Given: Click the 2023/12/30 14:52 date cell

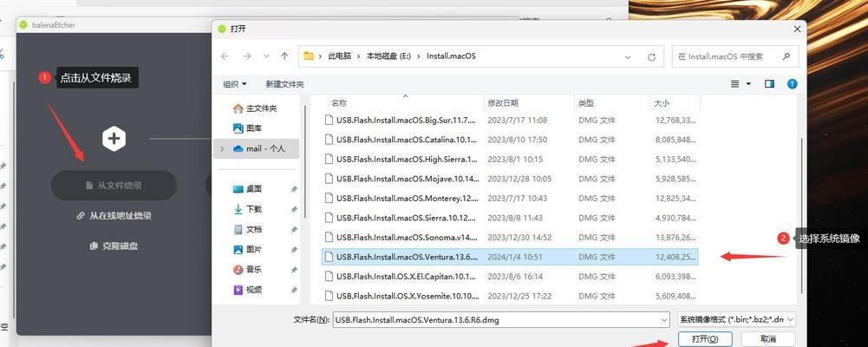Looking at the screenshot, I should tap(519, 238).
